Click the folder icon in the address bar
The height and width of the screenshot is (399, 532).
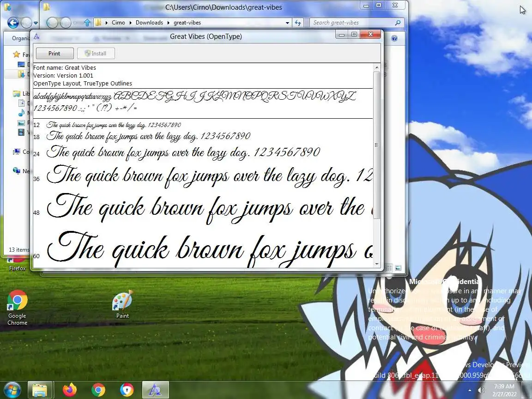pos(98,23)
